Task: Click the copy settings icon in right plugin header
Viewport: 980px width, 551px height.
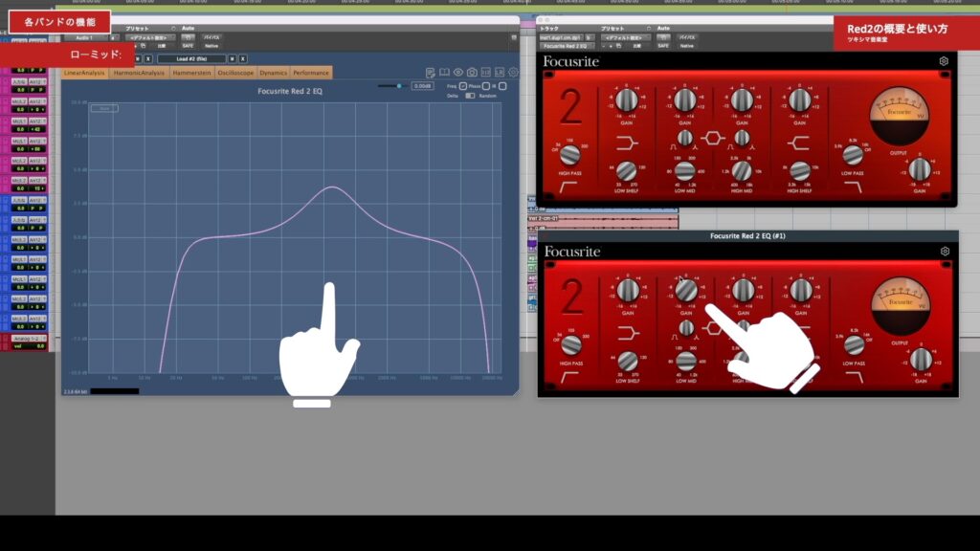Action: 619,46
